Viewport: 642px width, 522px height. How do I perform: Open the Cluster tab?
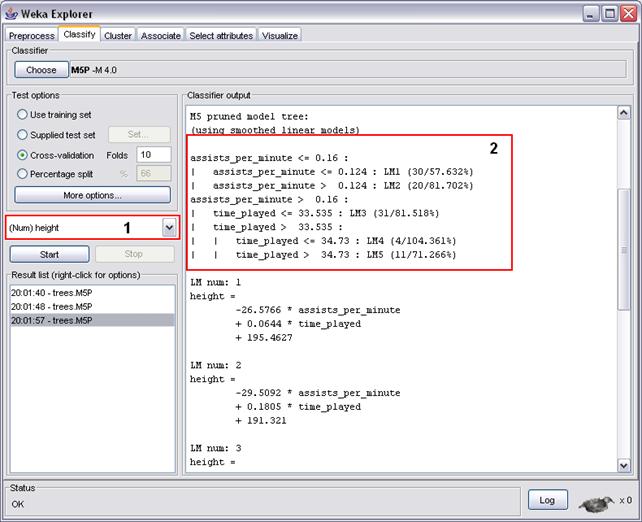[x=117, y=35]
